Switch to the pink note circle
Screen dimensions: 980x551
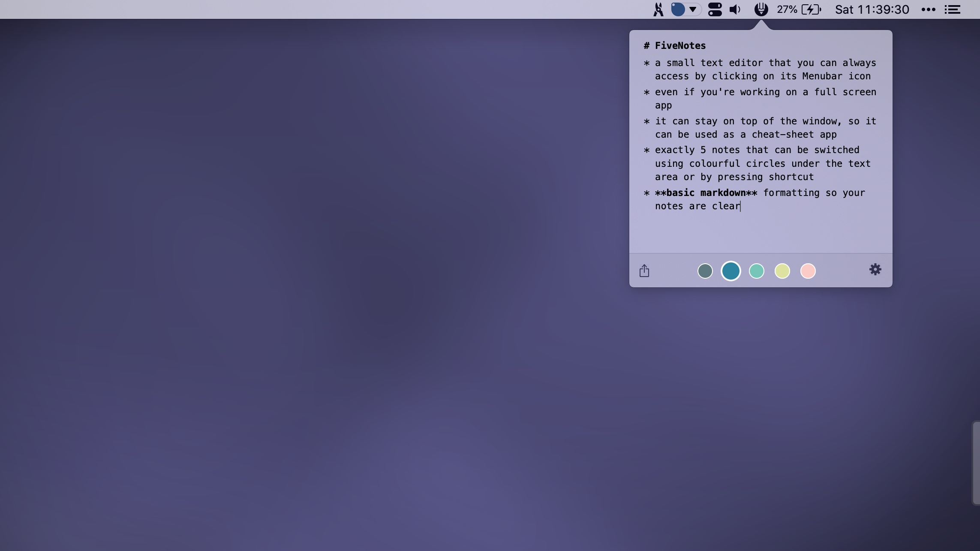click(808, 271)
